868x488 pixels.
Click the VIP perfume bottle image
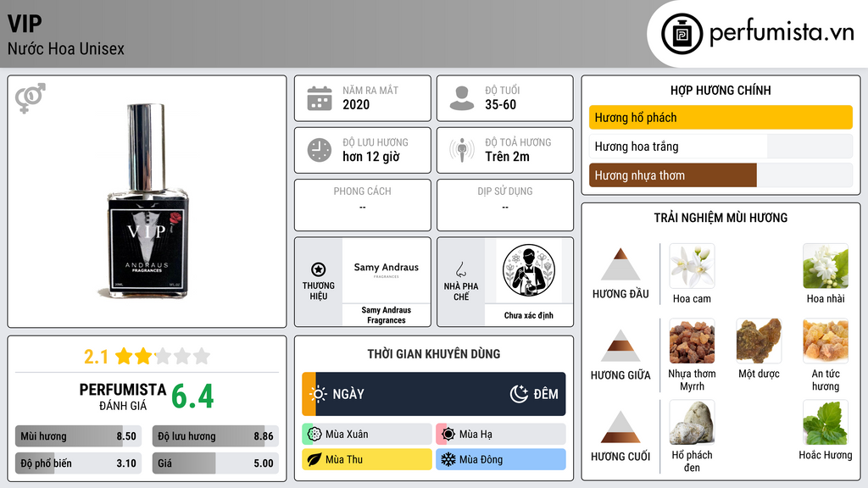click(147, 201)
